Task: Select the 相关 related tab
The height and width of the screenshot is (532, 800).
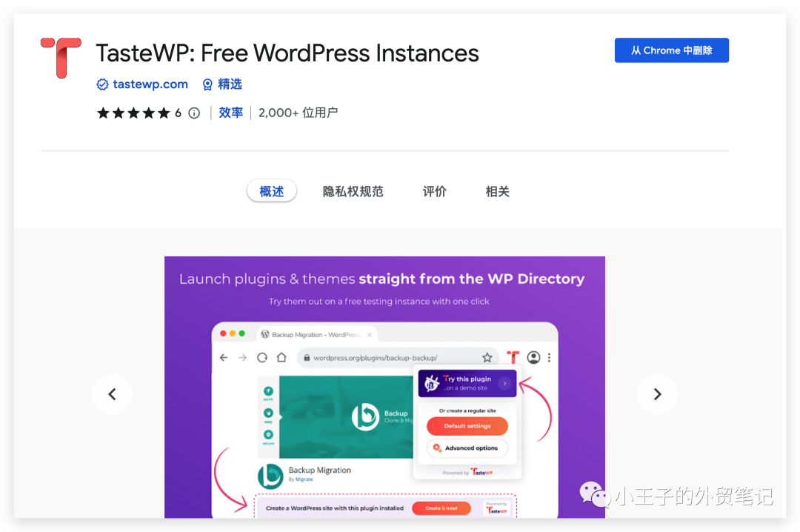Action: [498, 191]
